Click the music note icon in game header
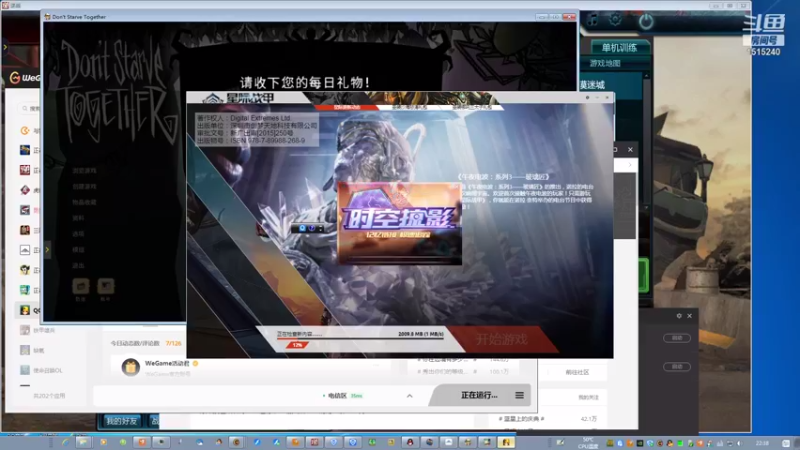This screenshot has width=800, height=450. point(592,20)
